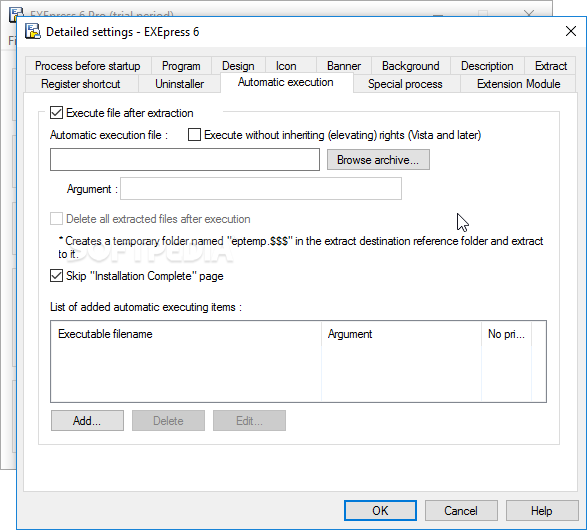This screenshot has height=530, width=587.
Task: Click the EXEpress icon in dialog title bar
Action: pyautogui.click(x=33, y=31)
